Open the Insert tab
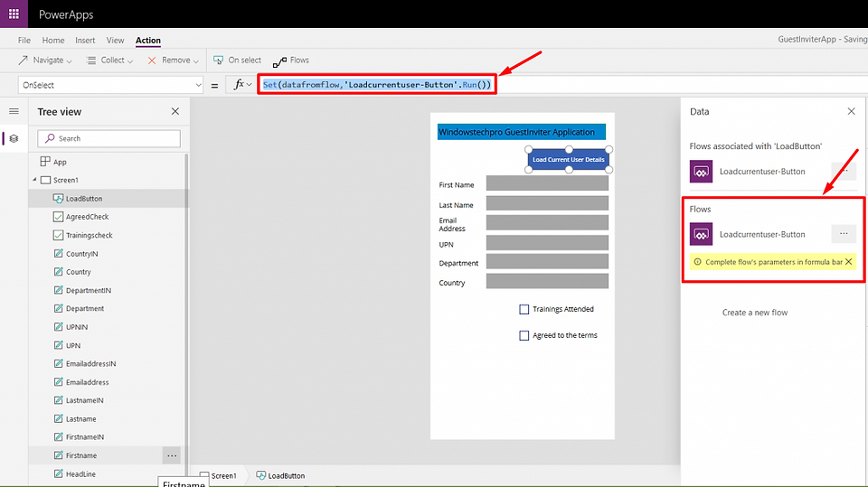The image size is (868, 487). [x=85, y=41]
